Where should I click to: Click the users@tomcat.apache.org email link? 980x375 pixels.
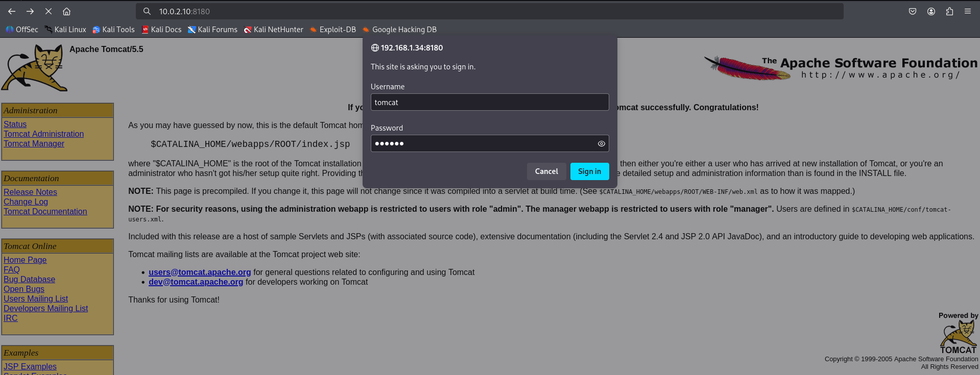click(x=200, y=272)
